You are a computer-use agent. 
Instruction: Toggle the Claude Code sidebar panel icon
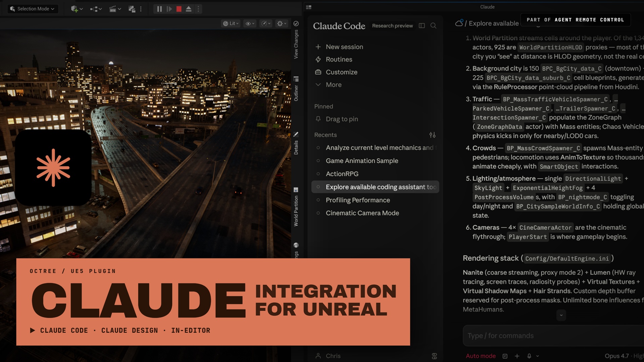pyautogui.click(x=422, y=26)
